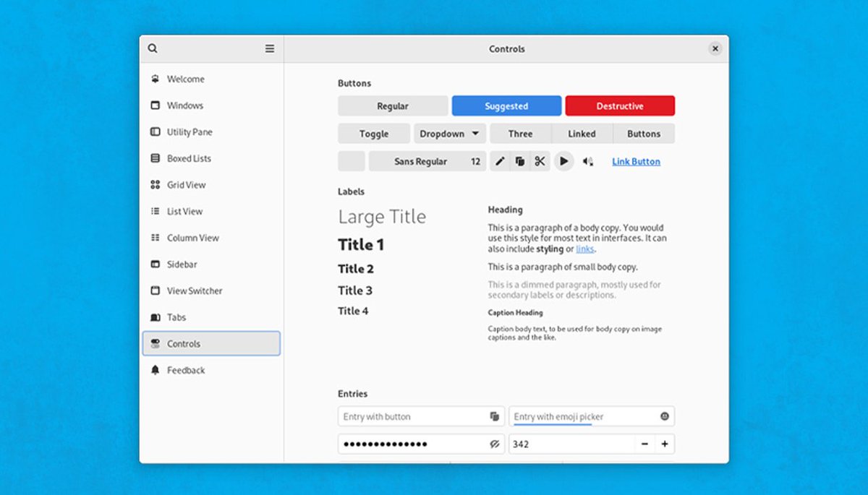Select the scissors cut icon

540,161
